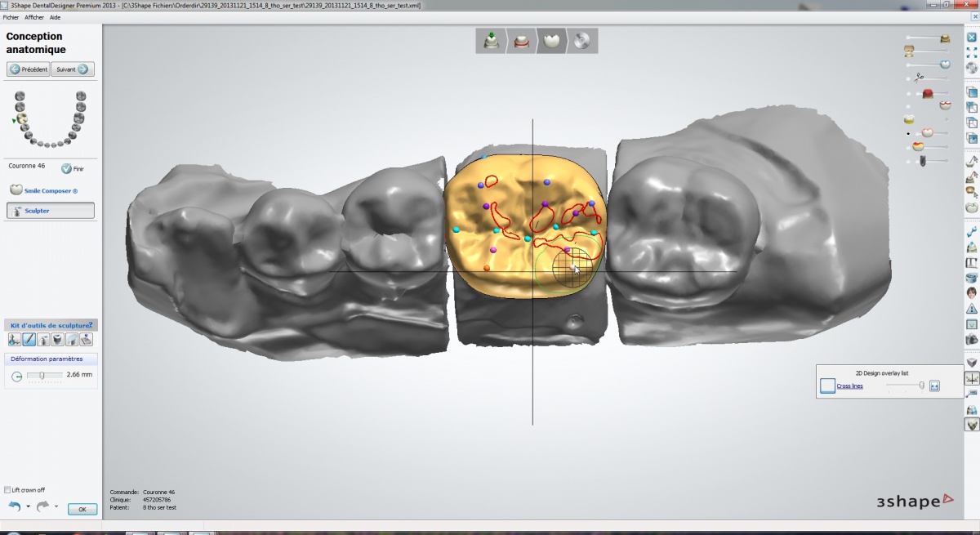Toggle orange-yellow crown layer visibility dot

(x=908, y=147)
